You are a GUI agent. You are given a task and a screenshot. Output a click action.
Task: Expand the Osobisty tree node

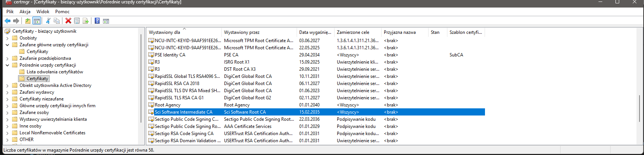tap(7, 38)
